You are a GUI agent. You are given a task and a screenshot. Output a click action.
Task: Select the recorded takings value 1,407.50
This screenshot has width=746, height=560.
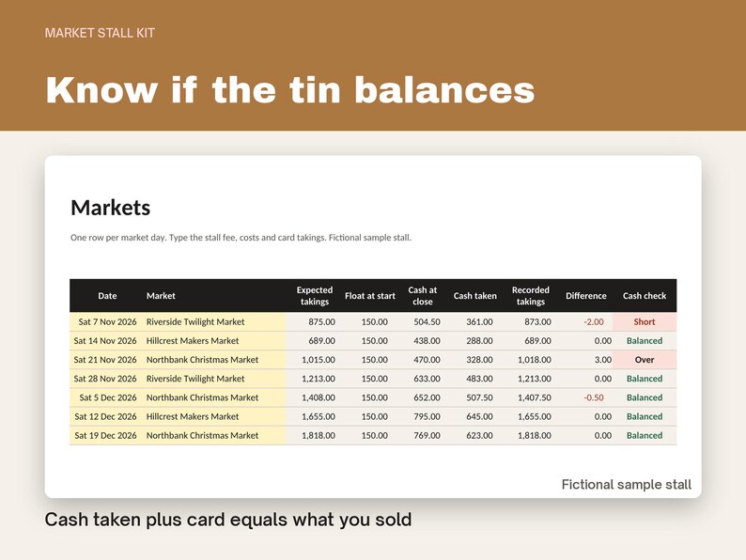click(535, 397)
